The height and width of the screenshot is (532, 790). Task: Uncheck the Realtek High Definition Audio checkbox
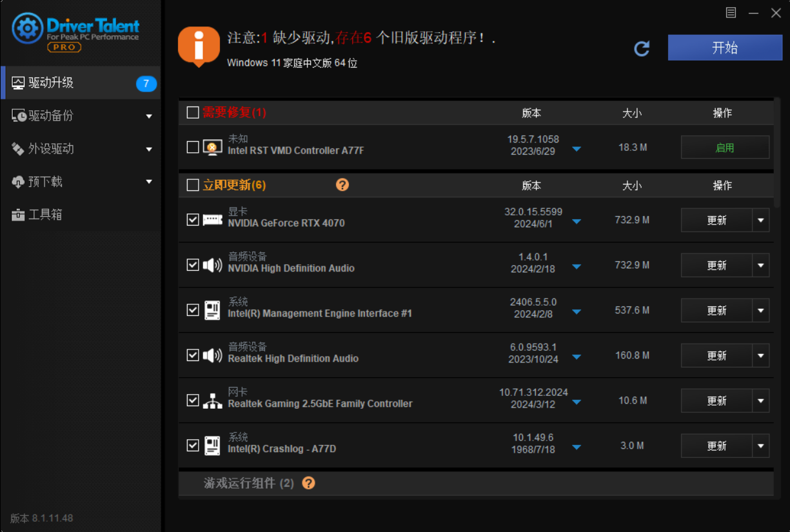coord(192,355)
